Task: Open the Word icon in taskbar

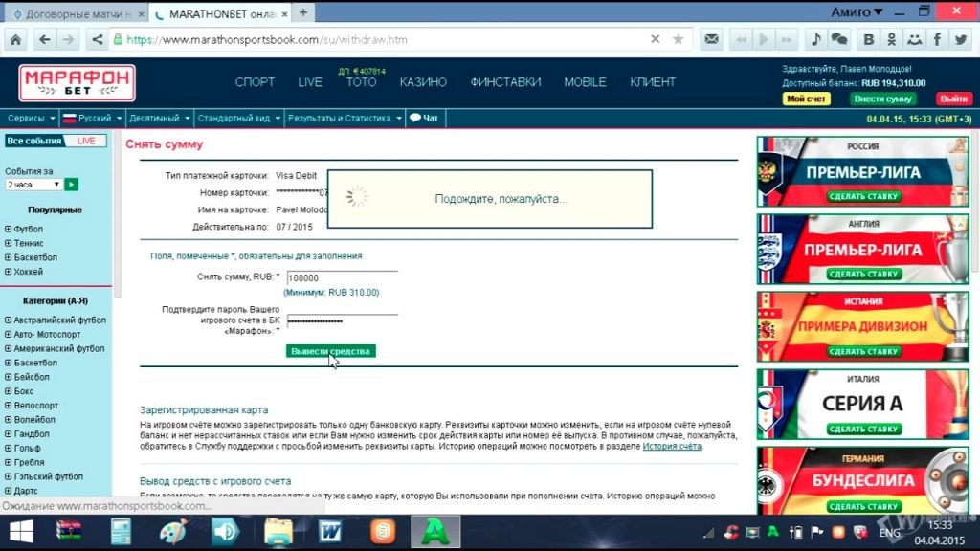Action: 330,532
